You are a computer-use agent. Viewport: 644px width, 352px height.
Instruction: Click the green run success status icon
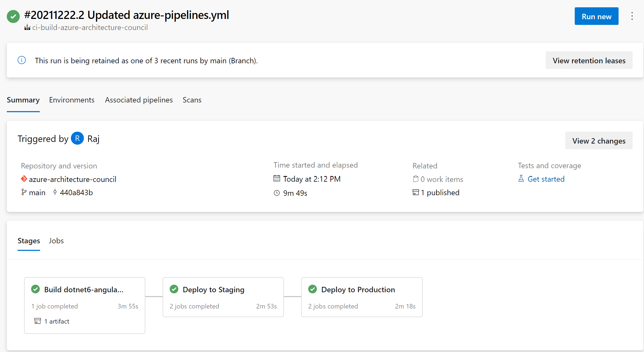pos(13,16)
